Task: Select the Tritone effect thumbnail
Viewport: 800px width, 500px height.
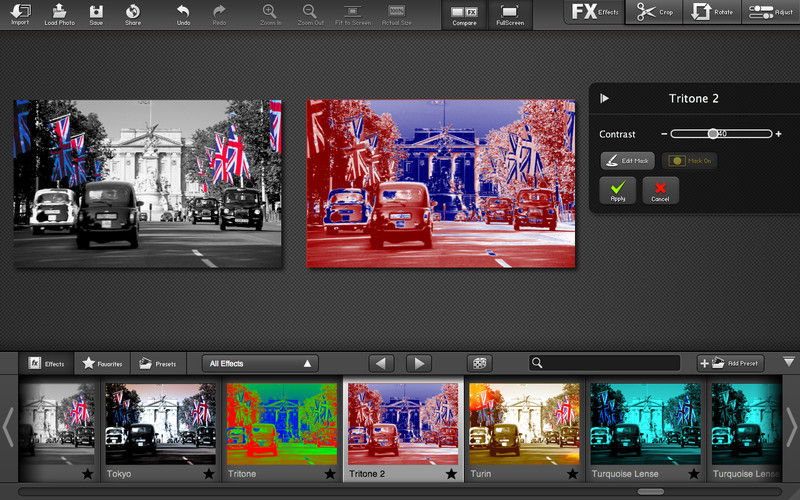Action: tap(282, 424)
